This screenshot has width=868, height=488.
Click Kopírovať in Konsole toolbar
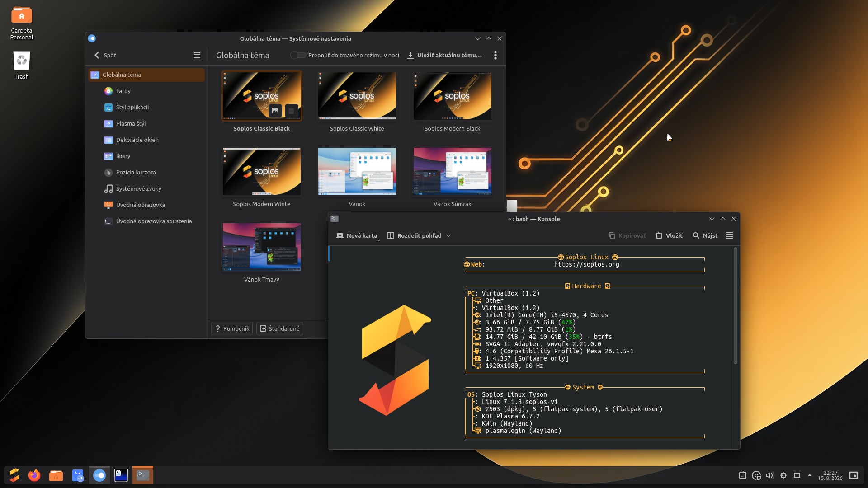[627, 235]
